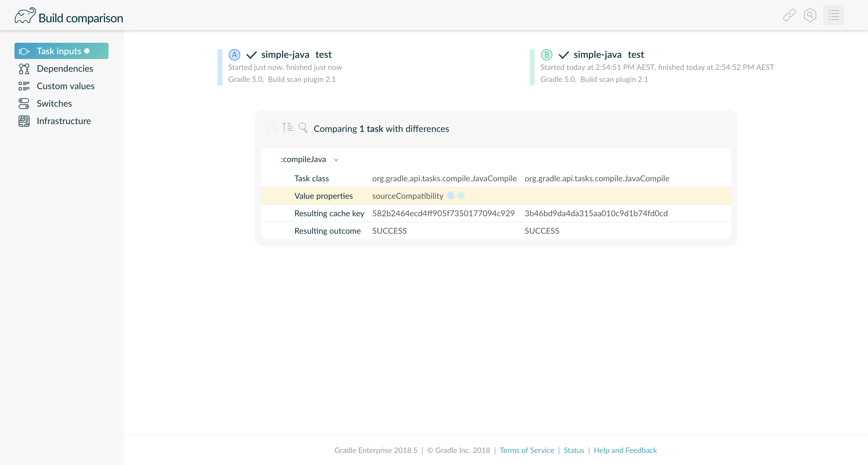Click the expand all tasks icon
This screenshot has height=465, width=868.
point(272,128)
